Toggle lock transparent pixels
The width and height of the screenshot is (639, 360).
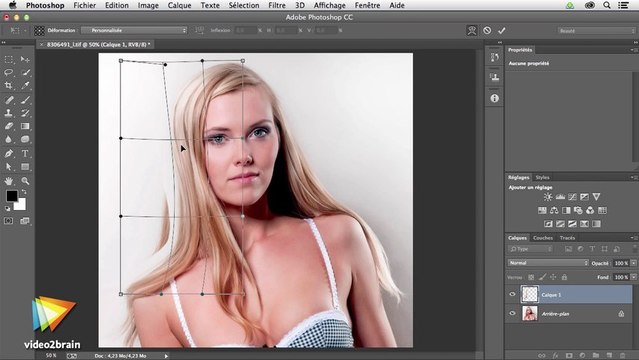point(531,277)
